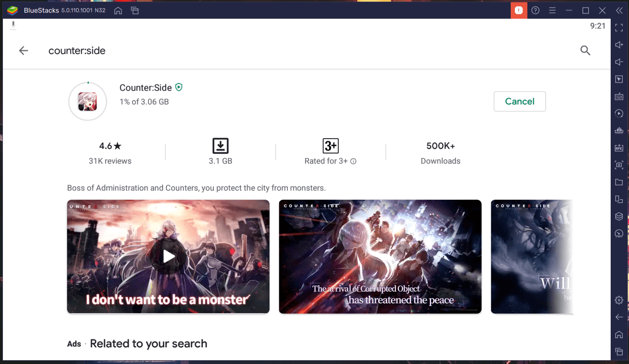Click the Related to your search heading
629x364 pixels.
[x=148, y=344]
